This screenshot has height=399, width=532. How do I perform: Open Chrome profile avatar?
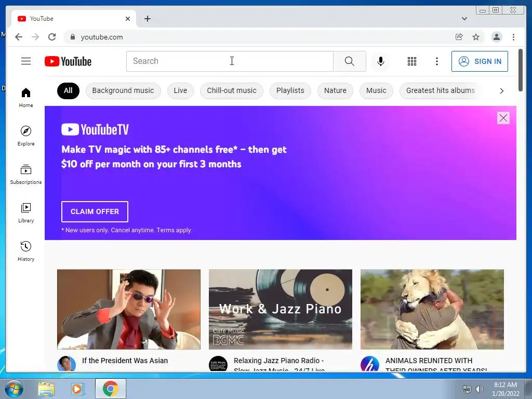point(496,37)
